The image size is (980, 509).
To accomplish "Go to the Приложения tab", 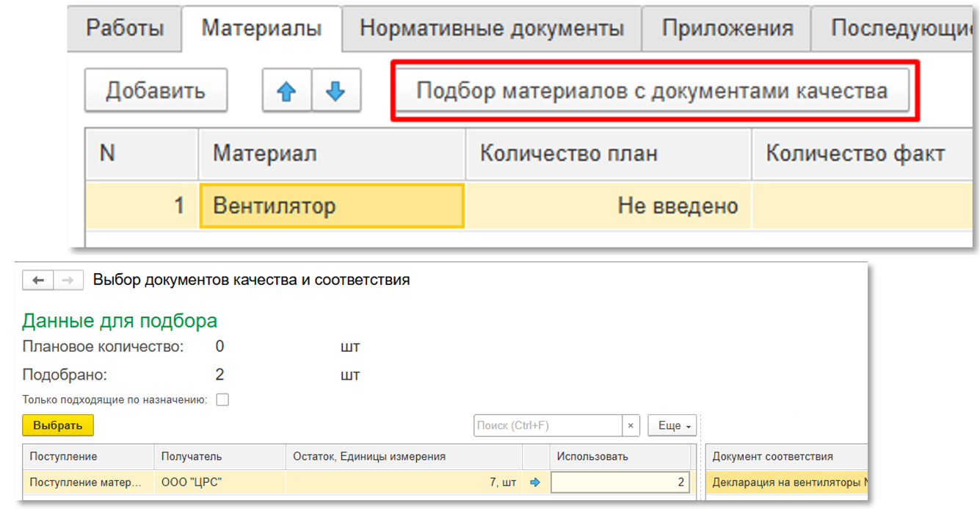I will point(727,29).
